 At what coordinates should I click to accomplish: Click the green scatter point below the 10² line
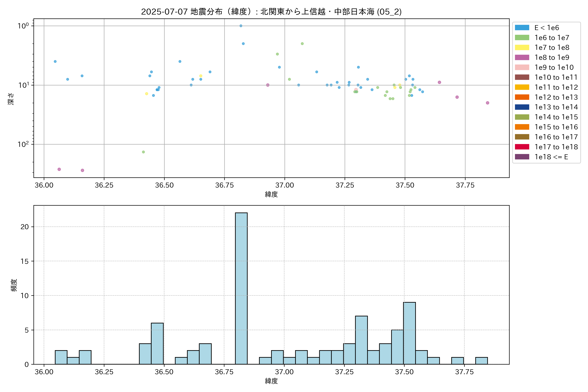pyautogui.click(x=143, y=152)
